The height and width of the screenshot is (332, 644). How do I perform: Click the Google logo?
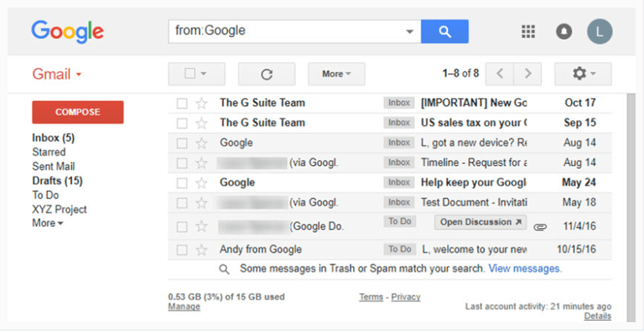[x=67, y=32]
